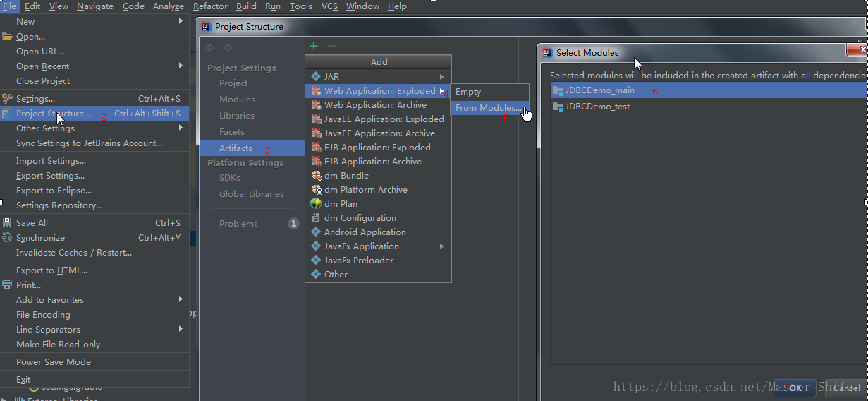This screenshot has width=868, height=401.
Task: Click the Open folder icon in File menu
Action: (8, 37)
